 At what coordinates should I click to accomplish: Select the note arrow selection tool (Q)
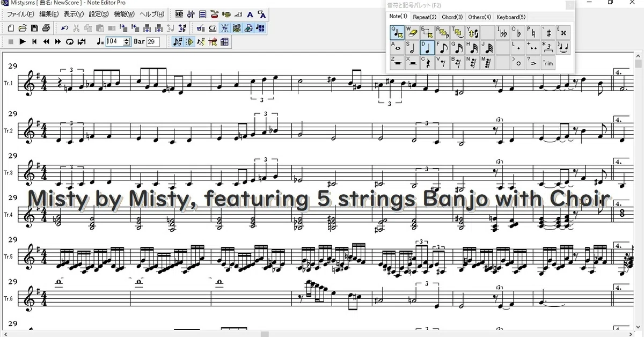[x=397, y=32]
